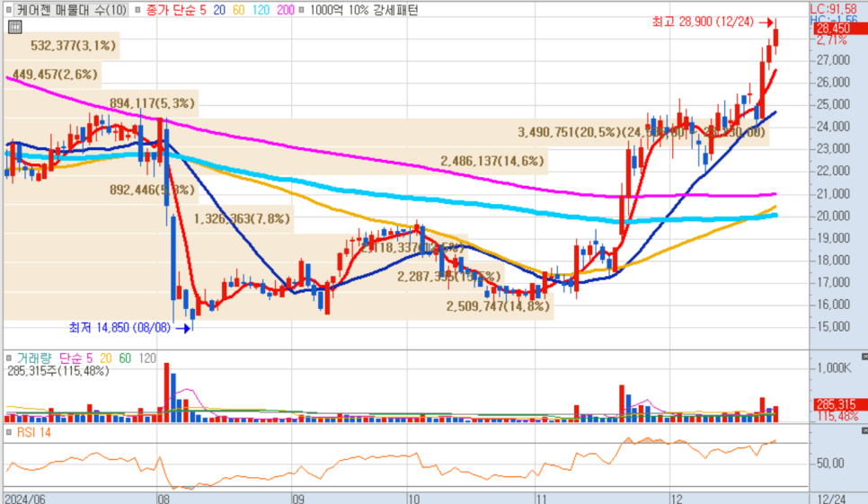Click volume profile label 1,326,363(7.8%)

point(242,218)
